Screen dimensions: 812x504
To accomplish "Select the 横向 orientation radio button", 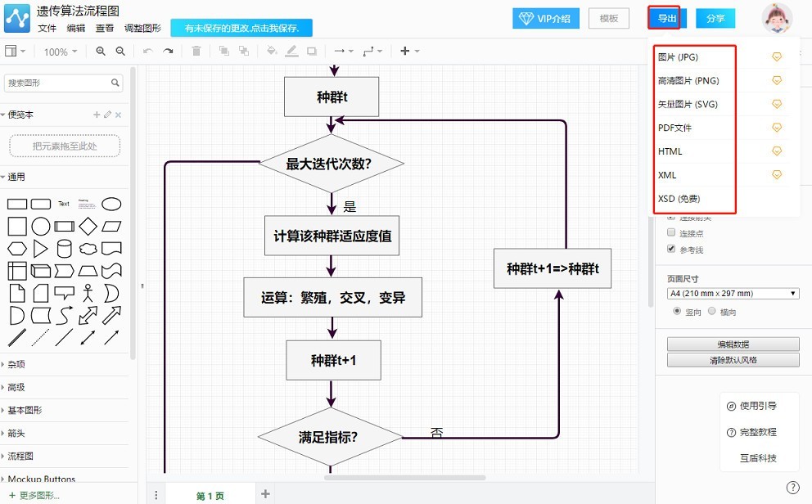I will pos(712,311).
